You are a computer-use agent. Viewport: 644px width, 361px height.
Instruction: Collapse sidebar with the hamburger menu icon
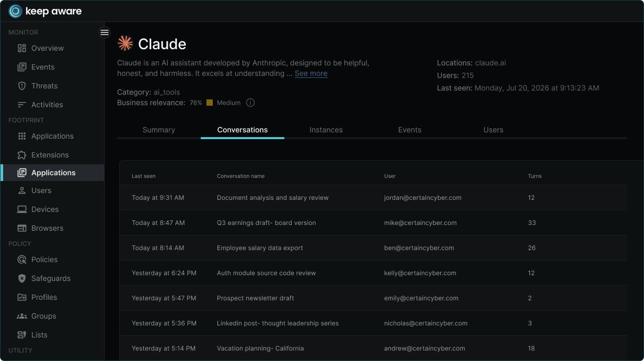click(x=105, y=32)
